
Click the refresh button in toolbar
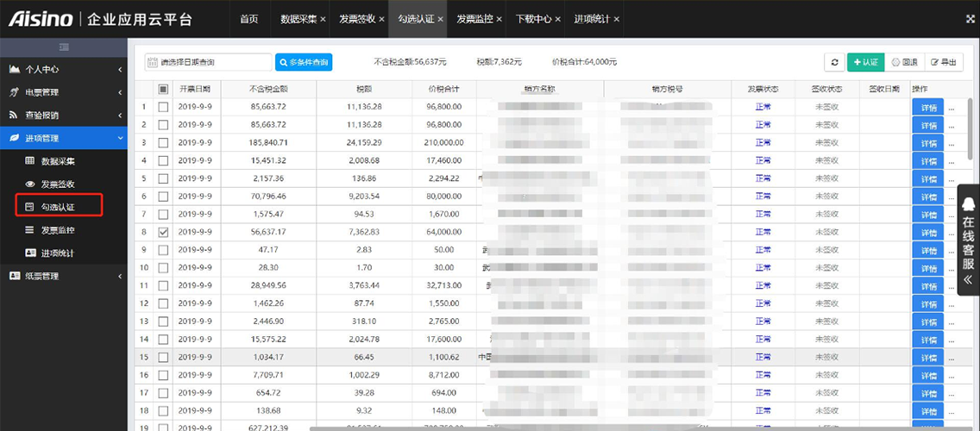pyautogui.click(x=834, y=62)
